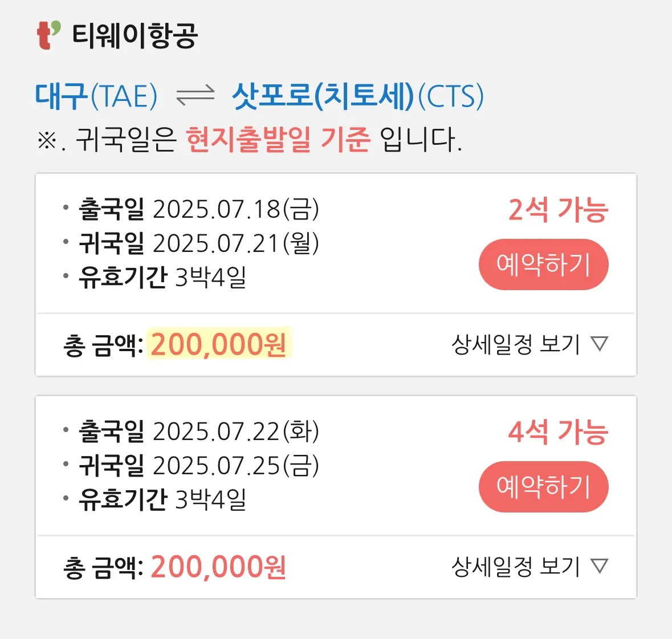672x639 pixels.
Task: Click the red T'way logo icon
Action: 48,35
